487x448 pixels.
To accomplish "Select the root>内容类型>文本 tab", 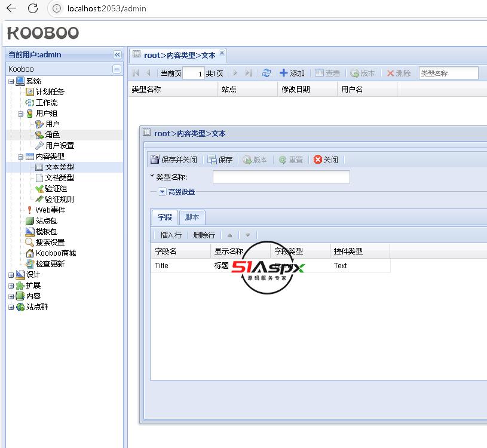I will coord(179,56).
